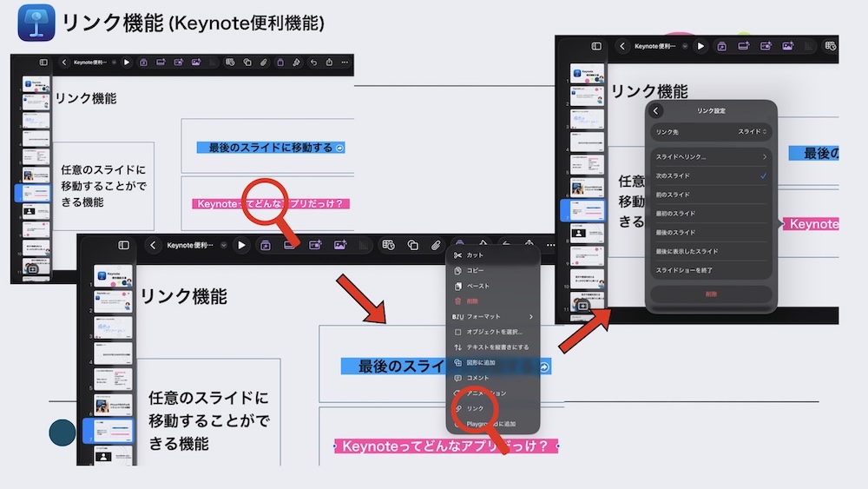Select highlighted slide 7 thumbnail in first screenshot
The width and height of the screenshot is (868, 489).
[36, 193]
